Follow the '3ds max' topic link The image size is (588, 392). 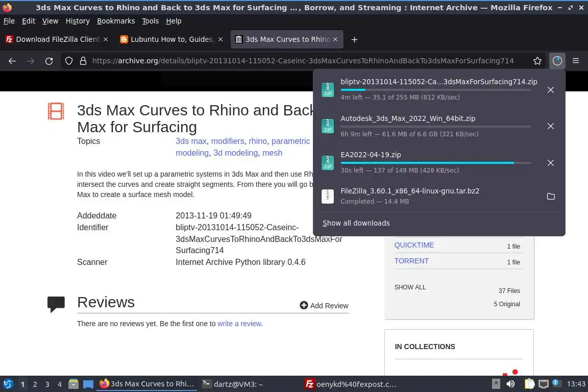point(191,141)
